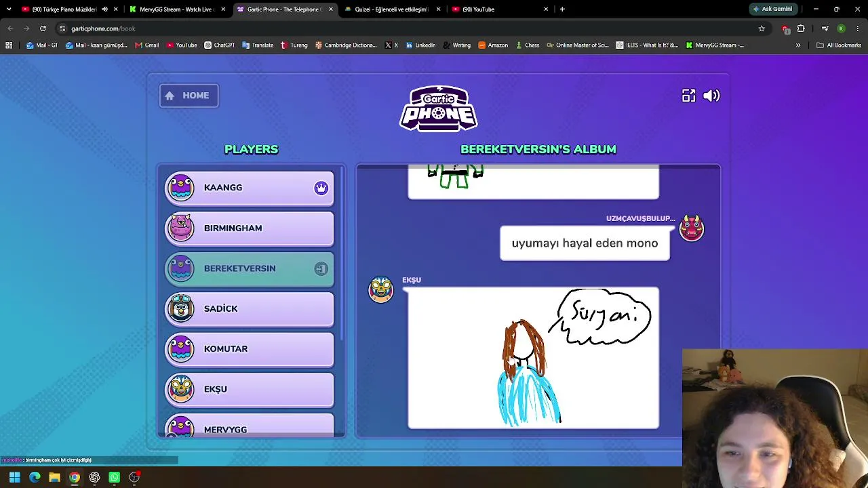This screenshot has height=488, width=868.
Task: Open the ChatGPT bookmark
Action: [220, 45]
